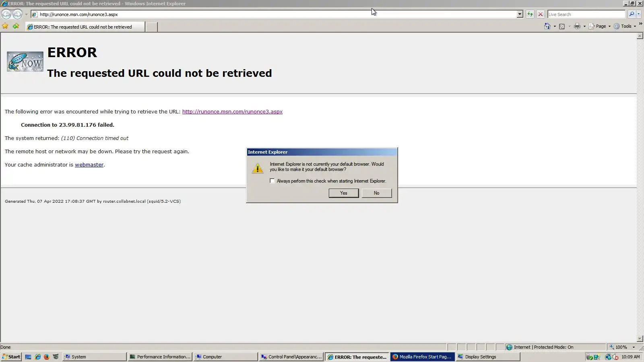Click the '(110) Connection timed out' text
Image resolution: width=644 pixels, height=362 pixels.
[x=95, y=138]
